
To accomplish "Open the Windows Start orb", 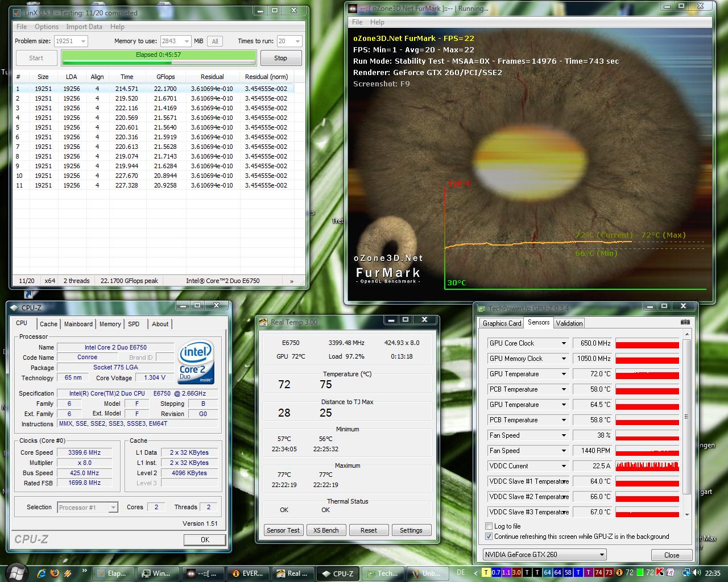I will tap(17, 572).
